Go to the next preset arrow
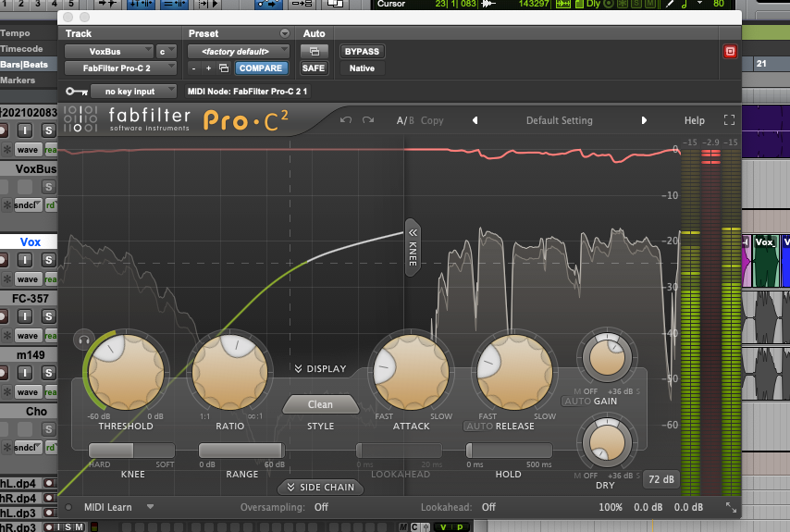This screenshot has width=790, height=532. pyautogui.click(x=644, y=120)
